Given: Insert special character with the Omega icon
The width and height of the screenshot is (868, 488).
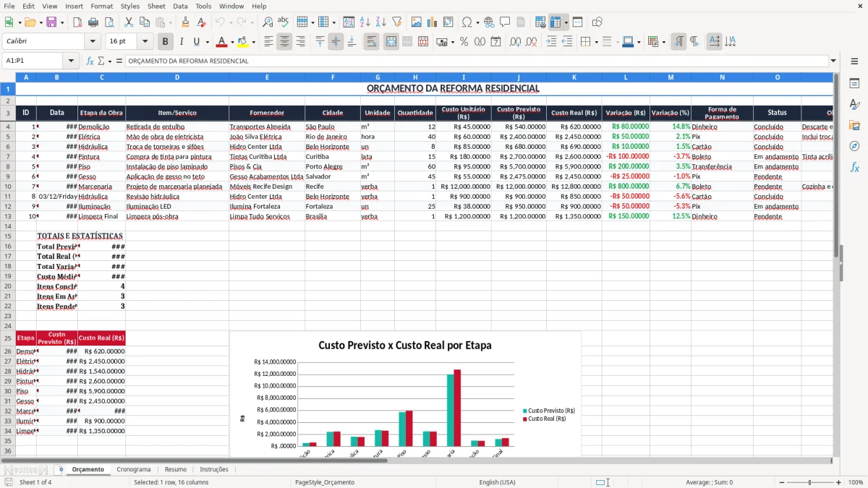Looking at the screenshot, I should point(467,22).
